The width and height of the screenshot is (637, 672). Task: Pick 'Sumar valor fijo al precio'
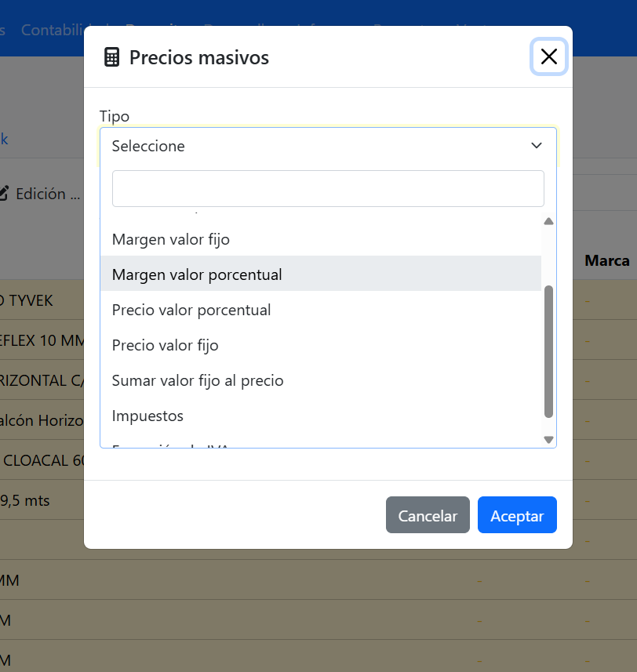(321, 380)
